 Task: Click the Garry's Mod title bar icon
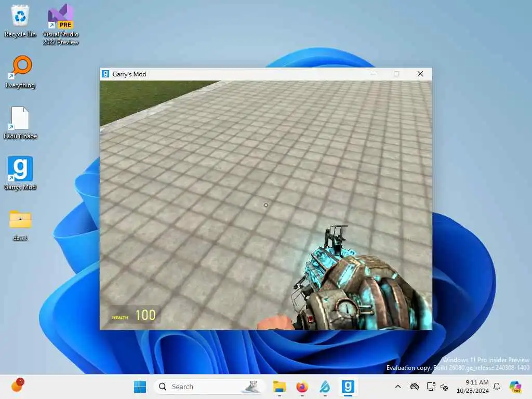105,74
